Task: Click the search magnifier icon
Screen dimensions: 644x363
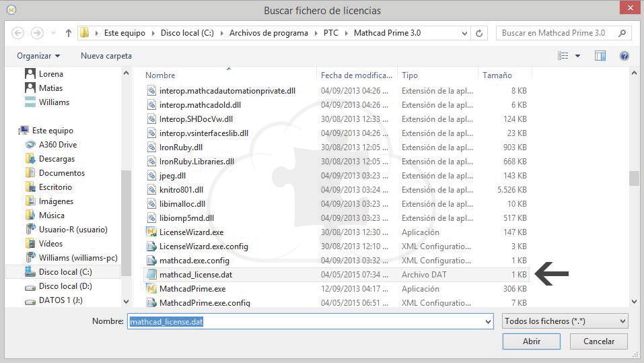Action: (x=622, y=33)
